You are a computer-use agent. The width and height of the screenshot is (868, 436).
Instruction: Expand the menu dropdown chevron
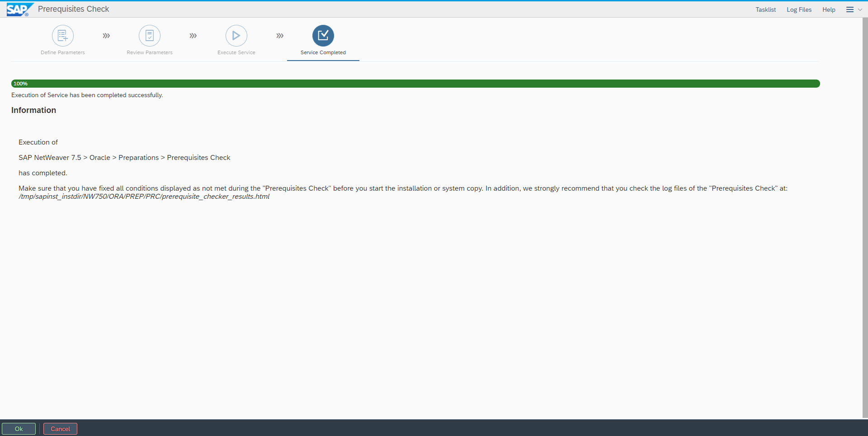tap(860, 9)
